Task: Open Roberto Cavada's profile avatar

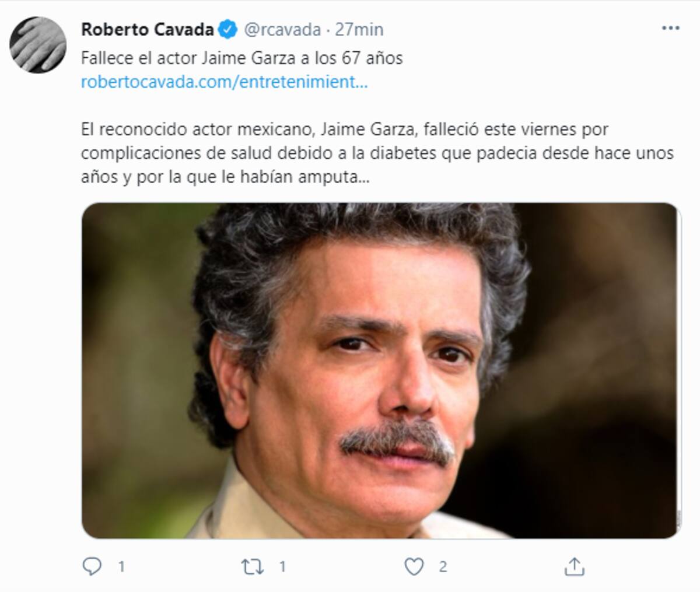Action: click(38, 45)
